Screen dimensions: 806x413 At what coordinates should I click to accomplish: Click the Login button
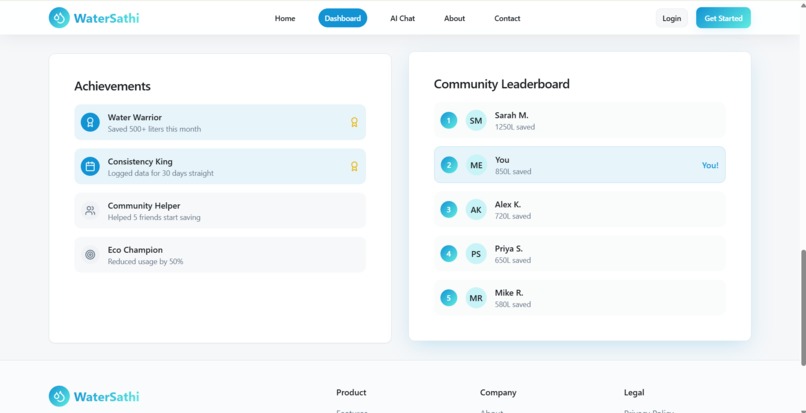click(671, 18)
